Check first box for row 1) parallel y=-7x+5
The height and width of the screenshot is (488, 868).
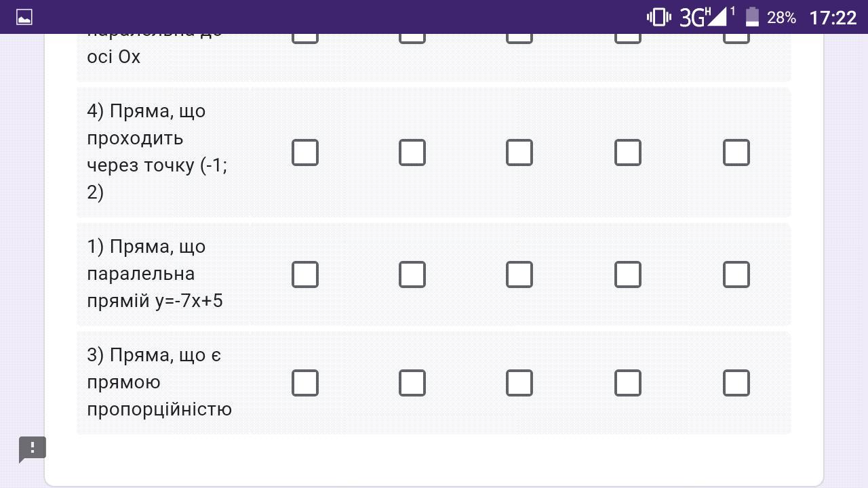coord(305,274)
